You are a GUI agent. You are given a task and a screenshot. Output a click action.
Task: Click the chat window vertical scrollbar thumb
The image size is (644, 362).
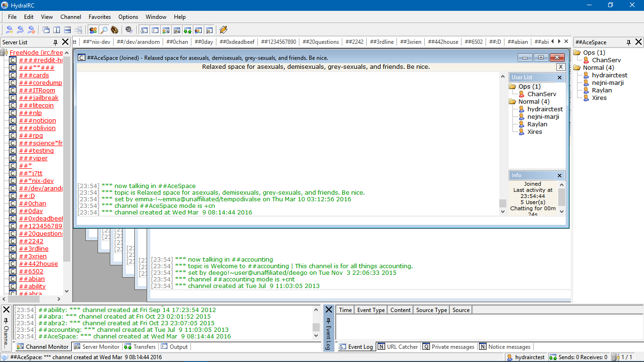tap(503, 203)
